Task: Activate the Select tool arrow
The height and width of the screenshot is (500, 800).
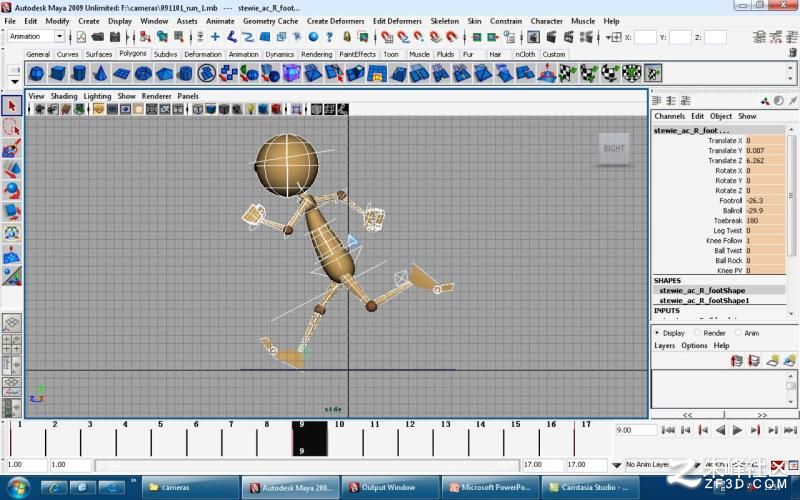Action: (x=12, y=106)
